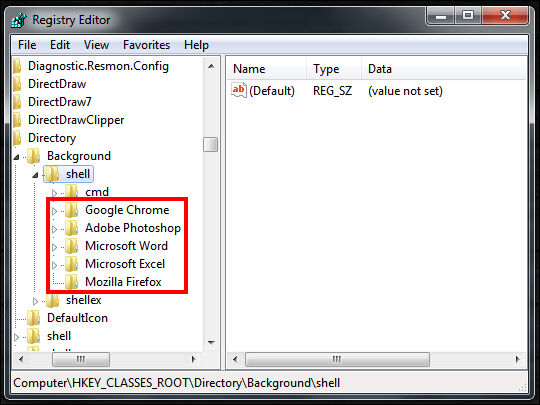Viewport: 540px width, 405px height.
Task: Click the shellex folder icon
Action: (52, 300)
